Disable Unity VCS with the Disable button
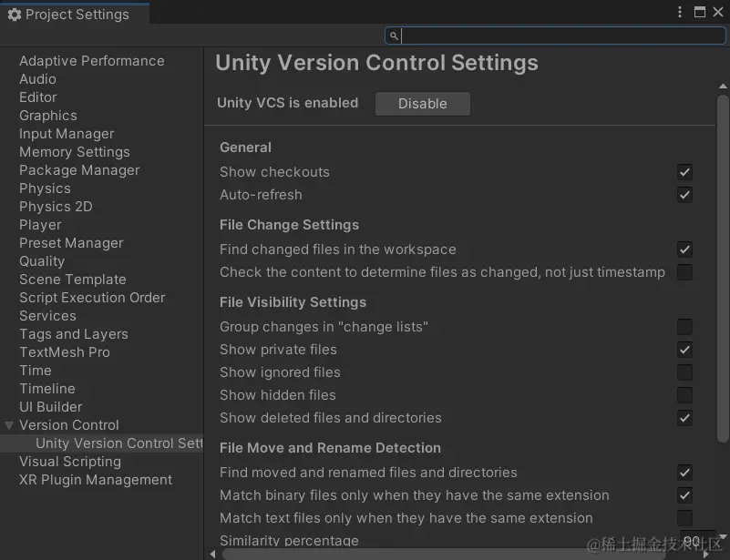Image resolution: width=730 pixels, height=560 pixels. coord(422,104)
